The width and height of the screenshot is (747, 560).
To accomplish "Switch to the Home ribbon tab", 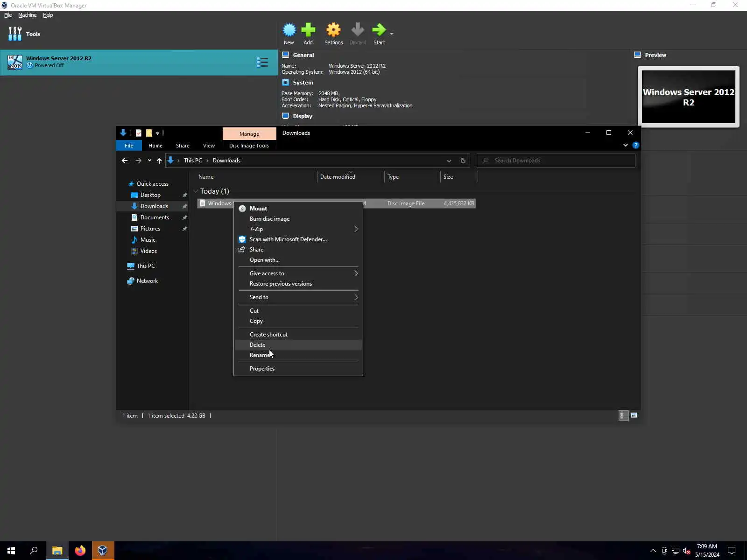I will 155,146.
